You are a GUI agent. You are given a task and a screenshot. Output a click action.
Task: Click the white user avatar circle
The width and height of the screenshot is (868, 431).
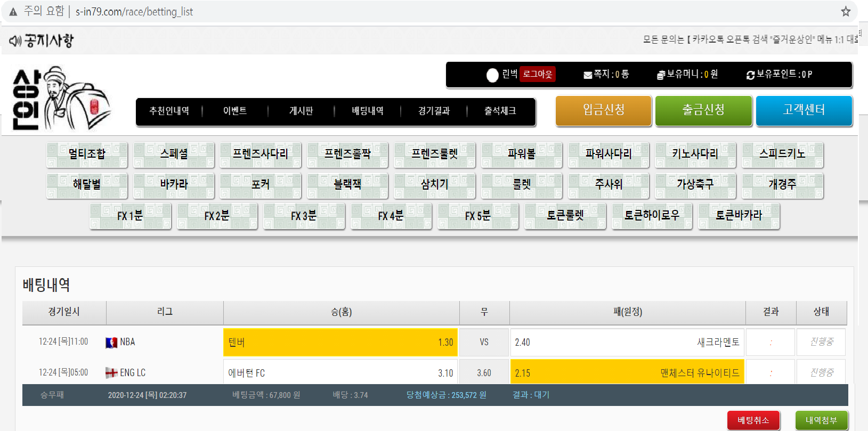pos(492,75)
